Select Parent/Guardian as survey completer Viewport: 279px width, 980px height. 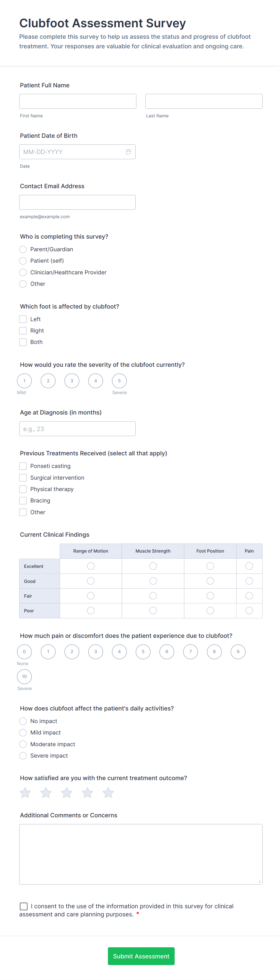point(23,249)
